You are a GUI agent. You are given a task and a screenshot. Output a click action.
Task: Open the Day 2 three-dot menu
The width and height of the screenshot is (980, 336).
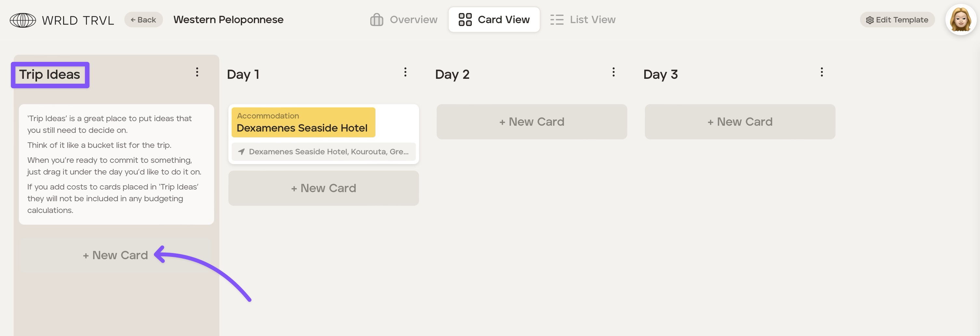(613, 72)
